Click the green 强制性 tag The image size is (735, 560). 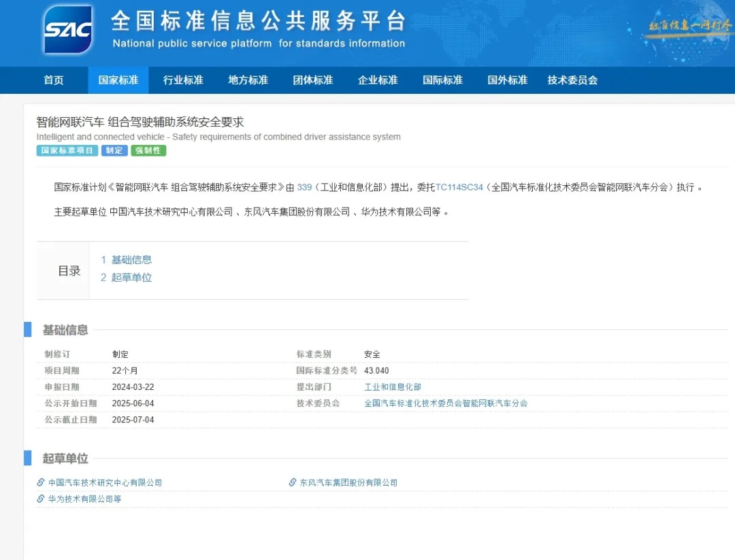coord(148,151)
